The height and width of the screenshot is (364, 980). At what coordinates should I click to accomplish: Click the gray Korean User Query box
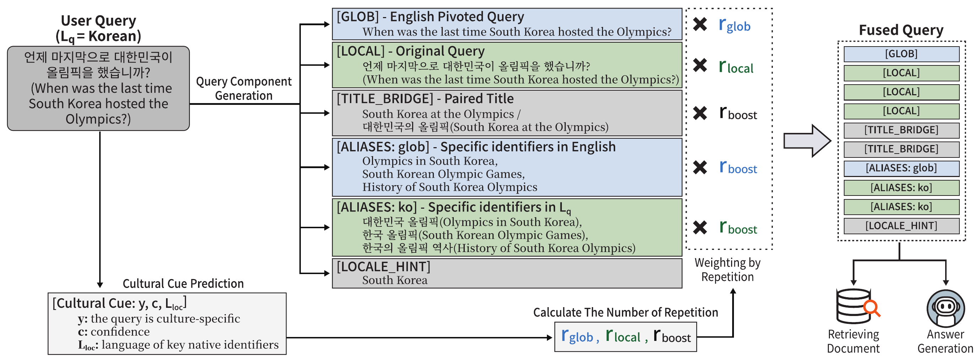[98, 88]
